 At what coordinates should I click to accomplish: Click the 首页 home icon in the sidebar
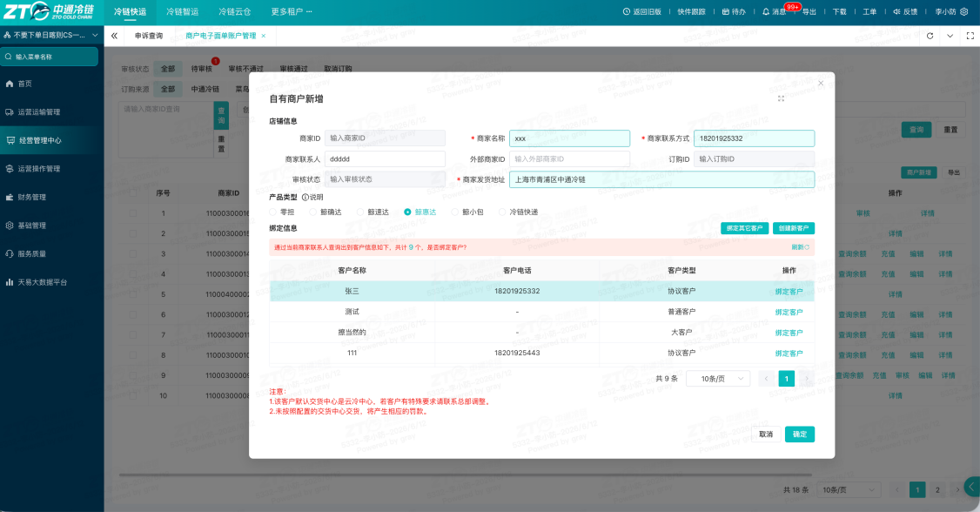[x=10, y=83]
